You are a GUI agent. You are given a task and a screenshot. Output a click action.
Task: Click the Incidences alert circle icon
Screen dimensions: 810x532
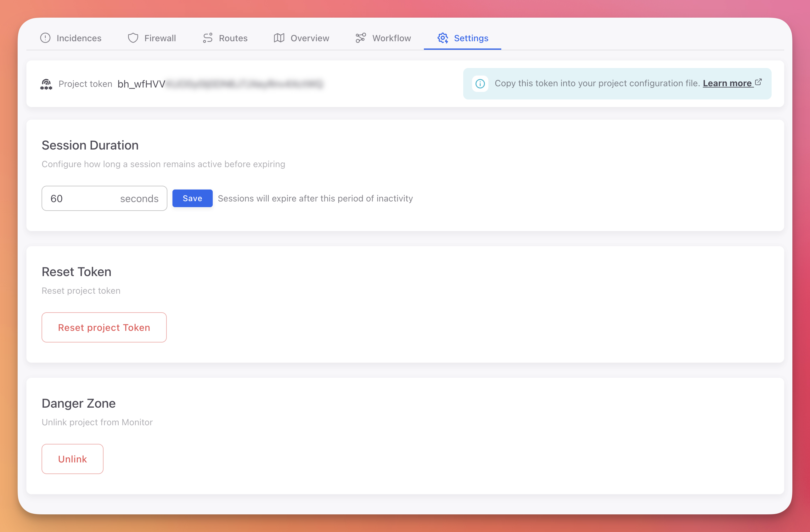[x=46, y=38]
